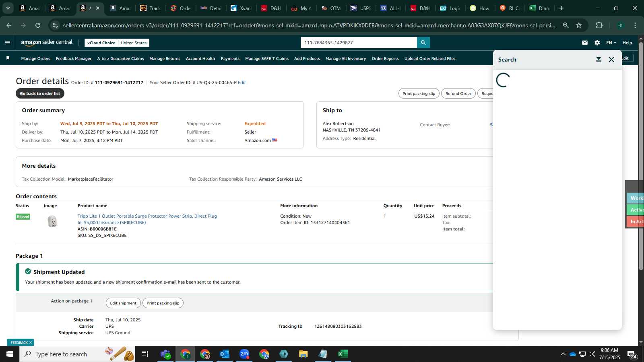Click the Help link in header
The image size is (644, 362).
tap(627, 43)
